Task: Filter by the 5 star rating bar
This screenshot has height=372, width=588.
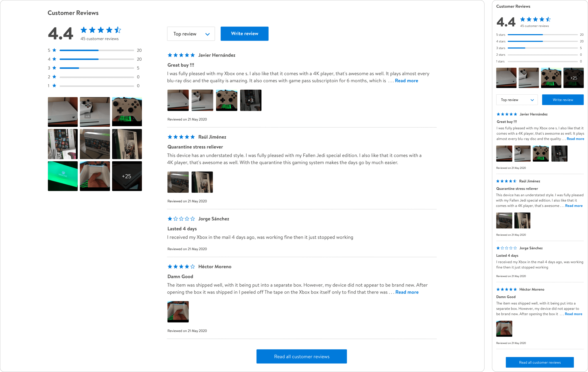Action: pyautogui.click(x=96, y=50)
